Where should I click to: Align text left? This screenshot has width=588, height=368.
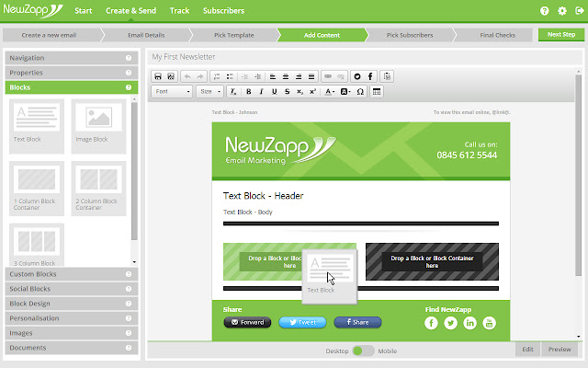tap(273, 76)
